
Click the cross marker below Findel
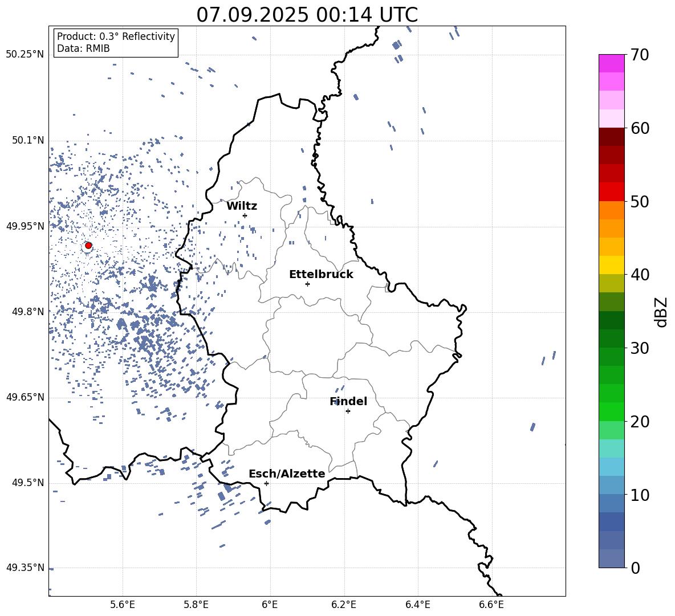(x=348, y=411)
